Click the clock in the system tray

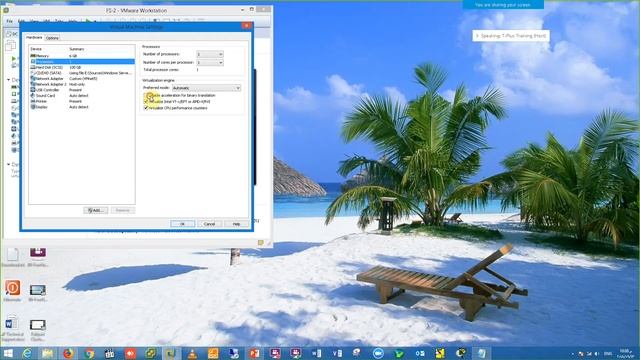coord(624,354)
